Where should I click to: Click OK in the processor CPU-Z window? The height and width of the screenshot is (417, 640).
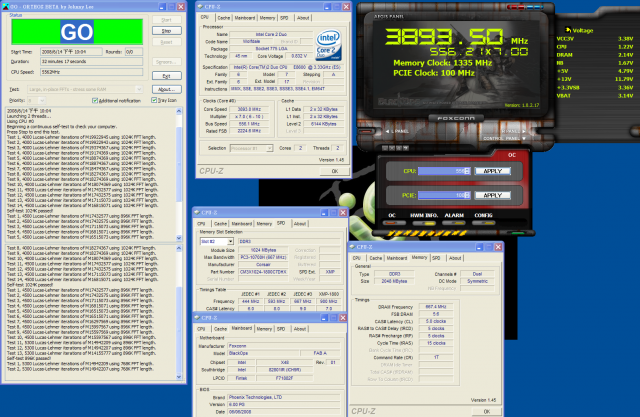tap(334, 171)
